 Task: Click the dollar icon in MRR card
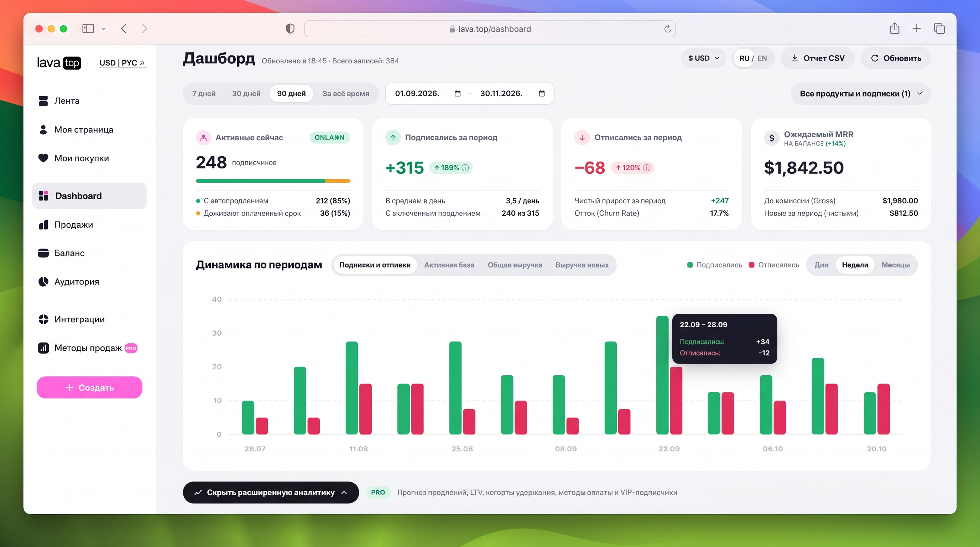point(772,138)
